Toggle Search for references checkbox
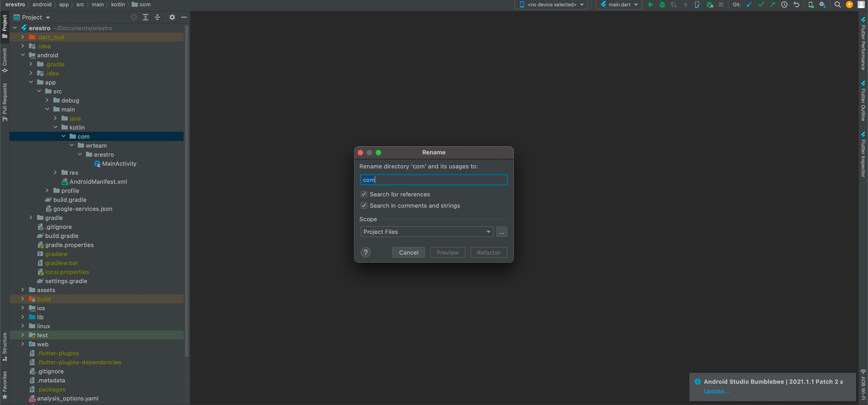Screen dimensions: 868x405 (x=364, y=194)
